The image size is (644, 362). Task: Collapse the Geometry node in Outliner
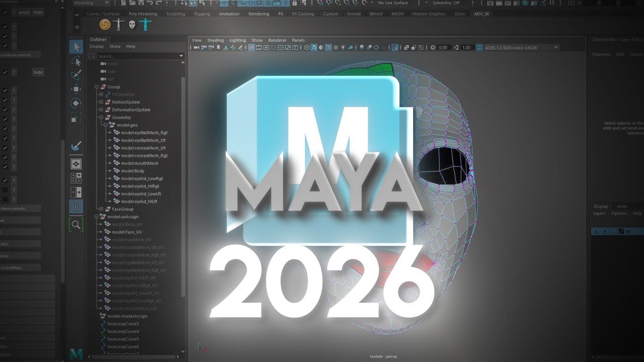click(x=101, y=117)
